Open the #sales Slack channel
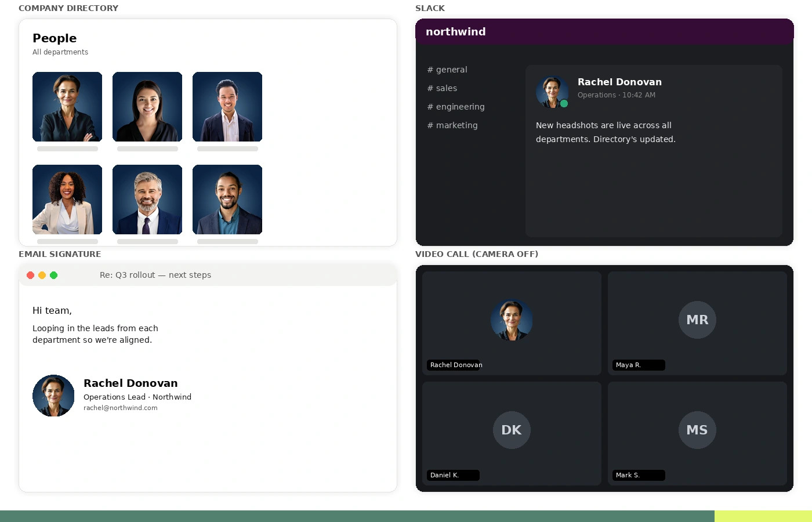The width and height of the screenshot is (812, 522). click(x=442, y=88)
